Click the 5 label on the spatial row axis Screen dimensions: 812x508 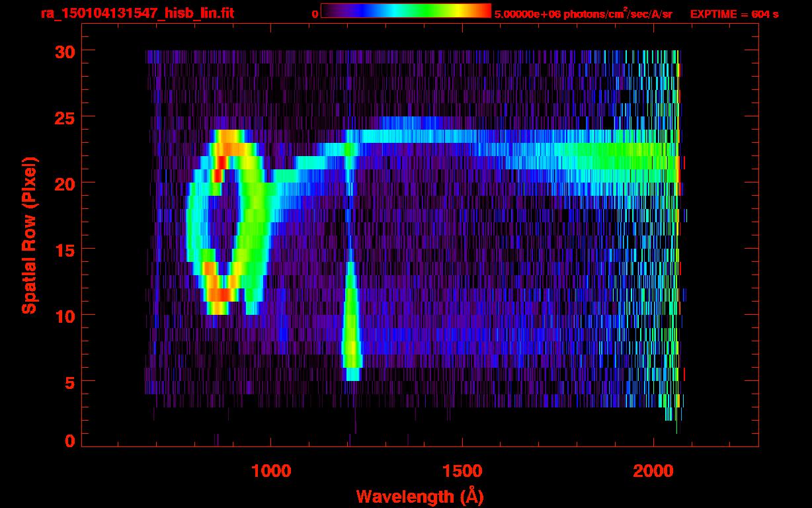coord(70,382)
